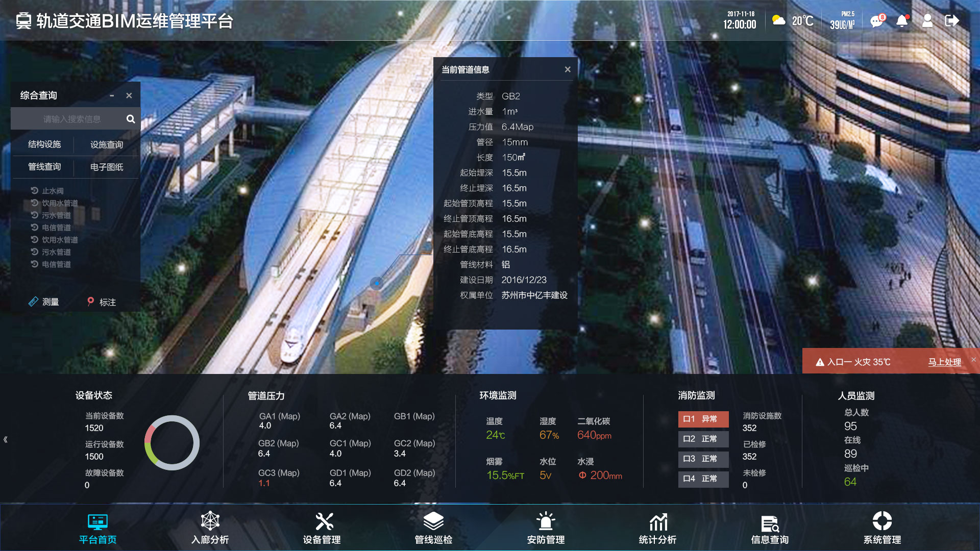This screenshot has width=980, height=551.
Task: Click the logout exit icon
Action: (x=952, y=21)
